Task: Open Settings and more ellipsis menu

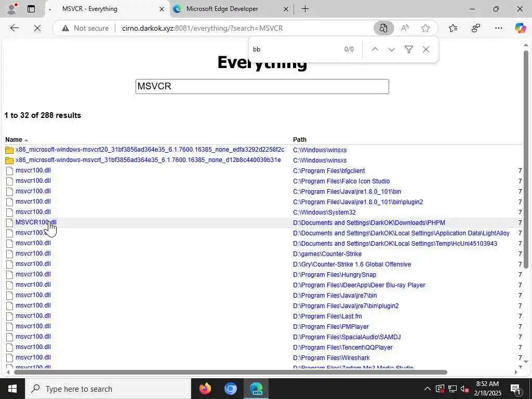Action: pos(498,28)
